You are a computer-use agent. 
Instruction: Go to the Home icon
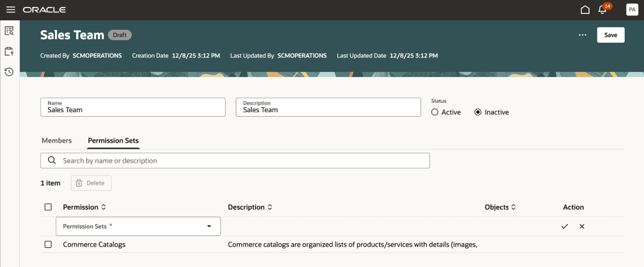point(585,10)
